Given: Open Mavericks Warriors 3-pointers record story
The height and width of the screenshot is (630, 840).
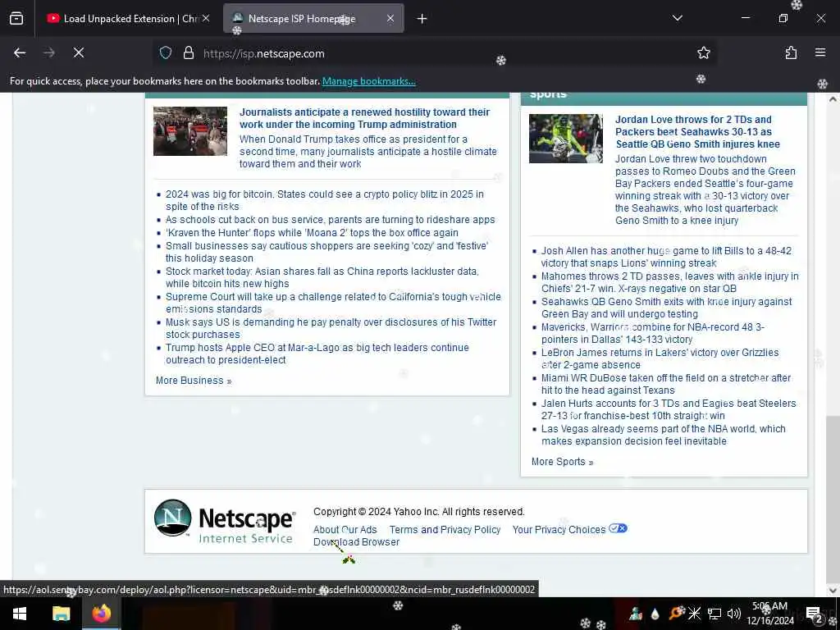Looking at the screenshot, I should click(x=652, y=333).
